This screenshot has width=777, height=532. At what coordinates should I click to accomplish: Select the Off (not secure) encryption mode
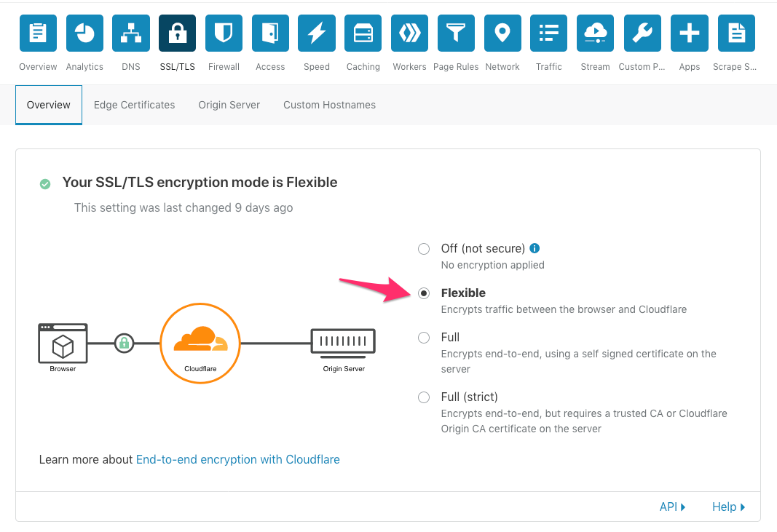click(x=424, y=249)
